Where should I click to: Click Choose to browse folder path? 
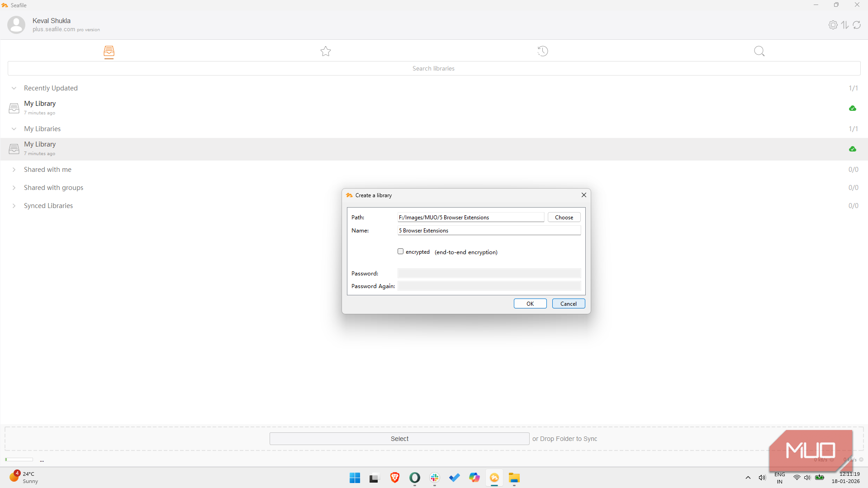[x=564, y=217]
